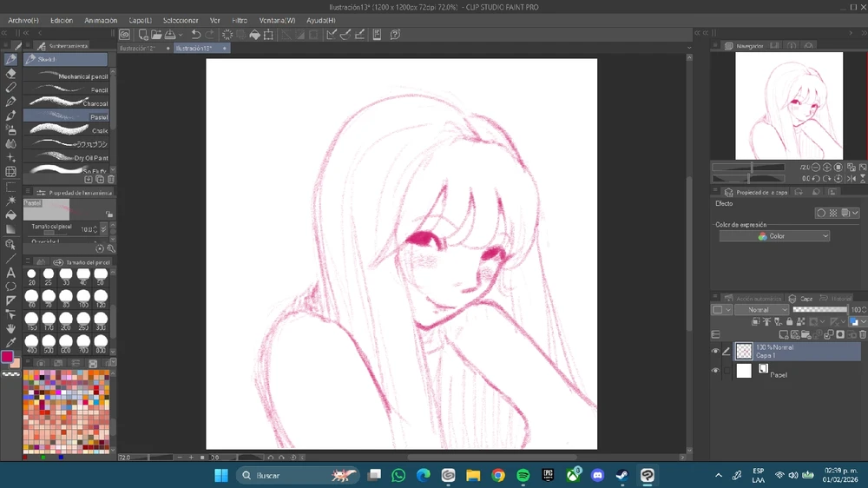868x488 pixels.
Task: Select the Airbrush tool
Action: point(10,129)
